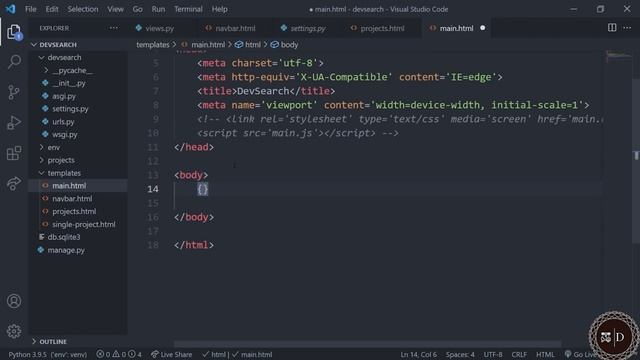Click the unsaved dot on main.html tab
Image resolution: width=640 pixels, height=360 pixels.
tap(483, 28)
